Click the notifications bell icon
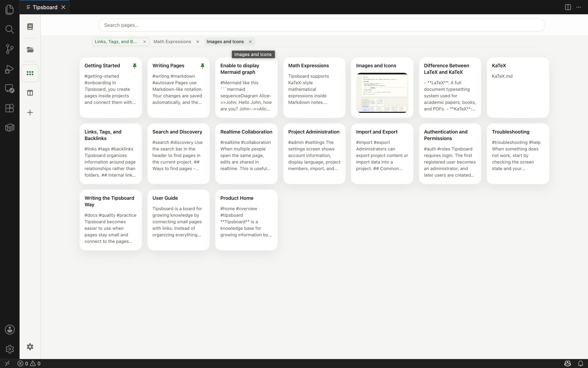This screenshot has width=588, height=368. pos(580,364)
